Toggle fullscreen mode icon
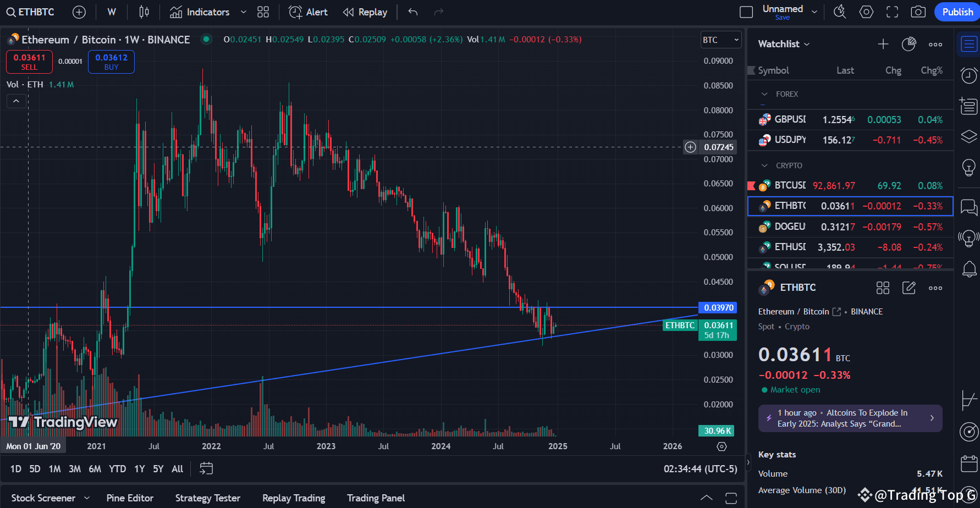The image size is (980, 508). click(x=892, y=12)
